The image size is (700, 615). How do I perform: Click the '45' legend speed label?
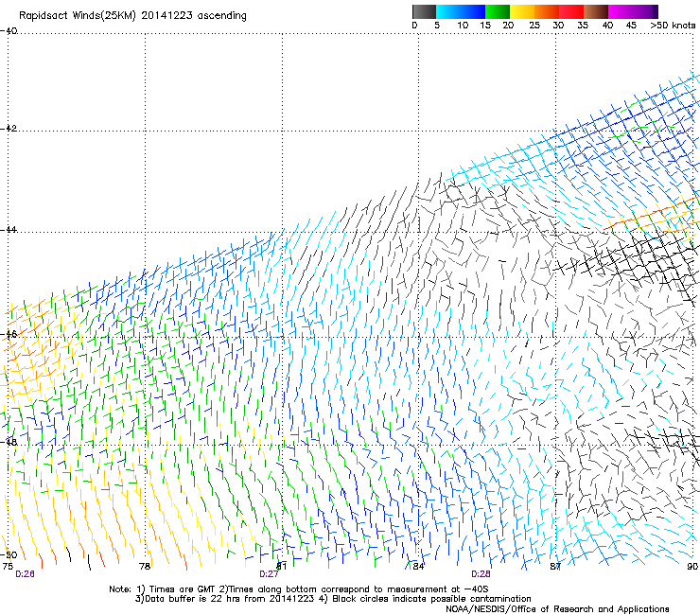point(631,26)
